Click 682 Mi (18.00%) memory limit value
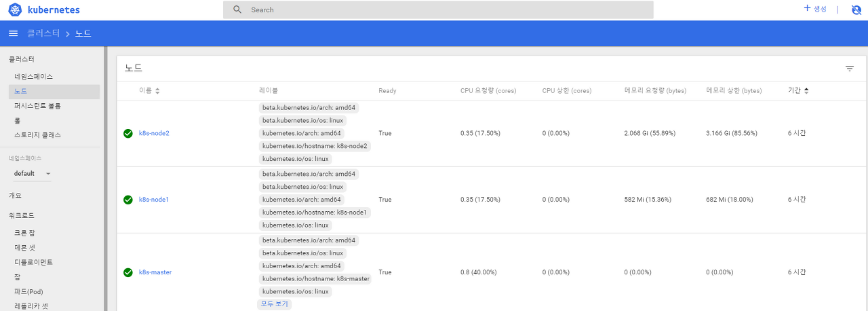The width and height of the screenshot is (868, 311). point(730,200)
